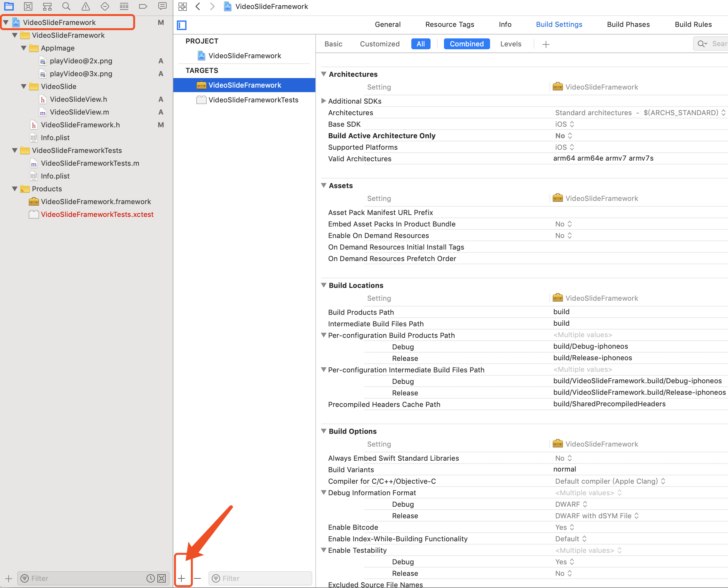Click the related items grid icon

point(183,6)
